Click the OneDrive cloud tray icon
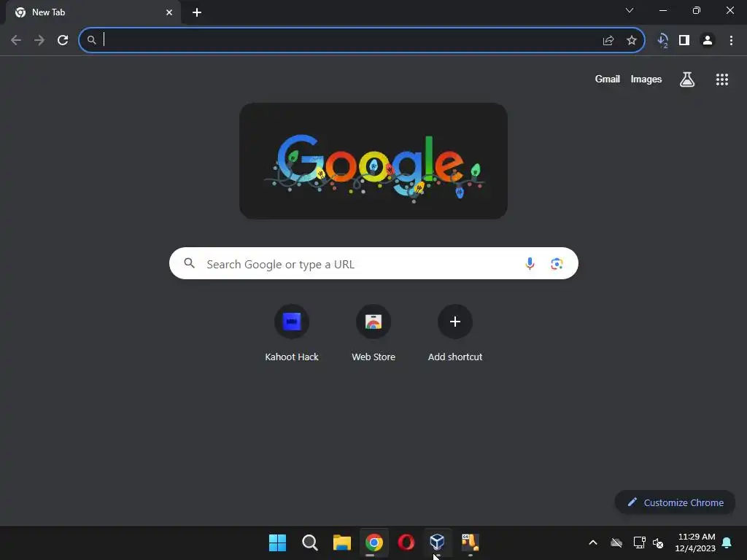747x560 pixels. click(616, 542)
